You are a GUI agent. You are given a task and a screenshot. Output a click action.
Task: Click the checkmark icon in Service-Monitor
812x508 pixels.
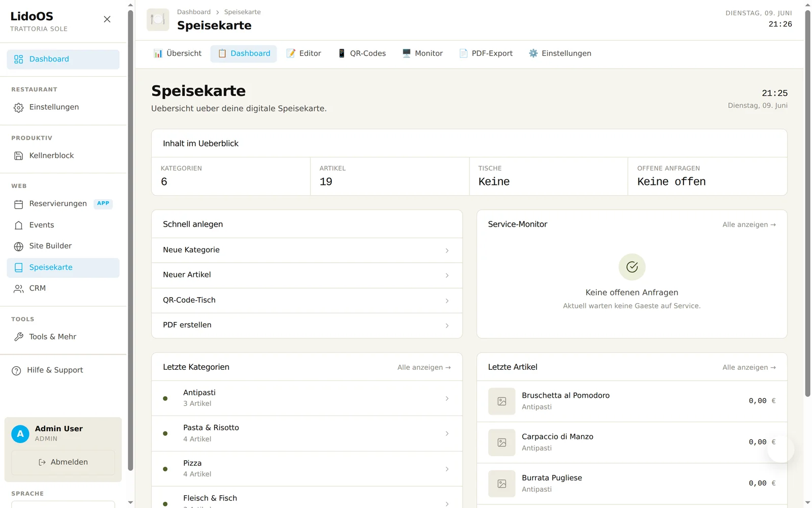point(632,267)
